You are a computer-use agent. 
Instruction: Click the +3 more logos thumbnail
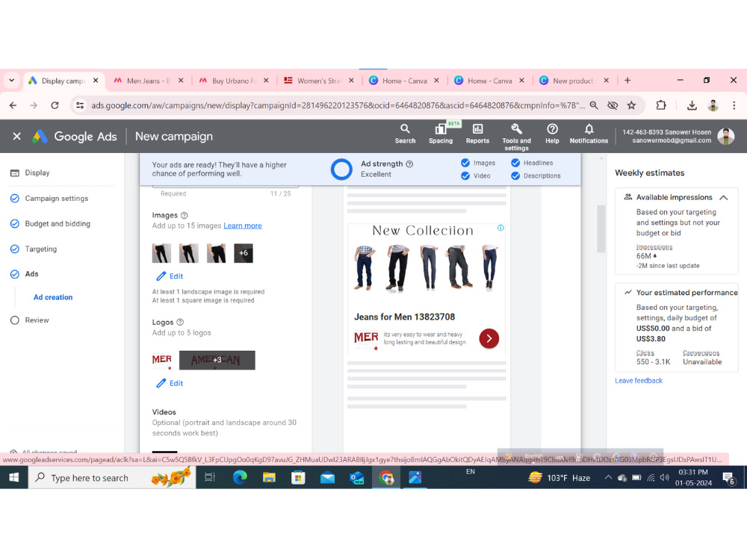[217, 360]
